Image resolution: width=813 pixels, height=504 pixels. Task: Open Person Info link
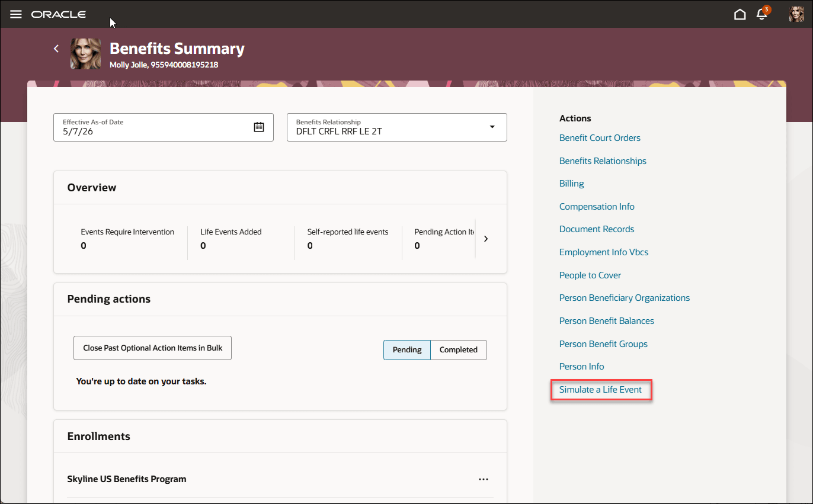(582, 367)
